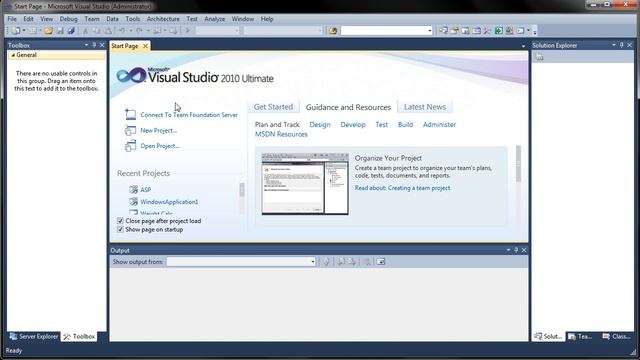Click Read about: Creating a team project link
Image resolution: width=640 pixels, height=360 pixels.
pyautogui.click(x=402, y=188)
